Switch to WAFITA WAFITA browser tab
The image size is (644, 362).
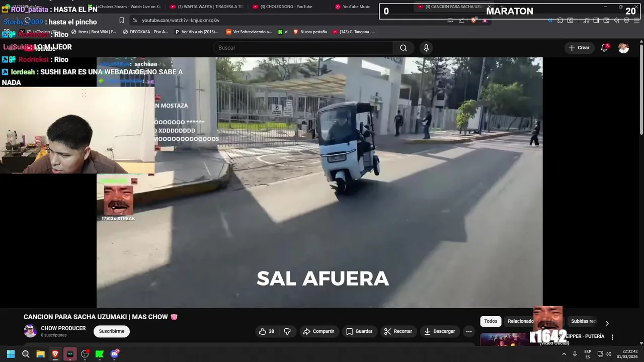(206, 7)
